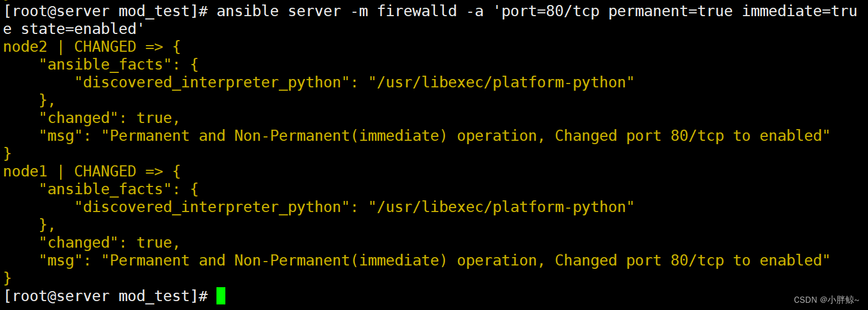Click the "node1" host name in output
Image resolution: width=868 pixels, height=310 pixels.
pos(25,171)
